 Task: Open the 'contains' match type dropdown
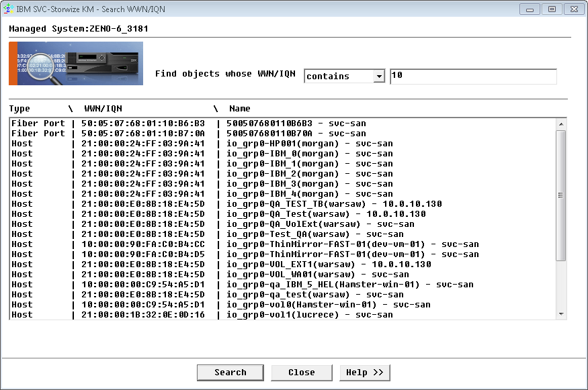[379, 77]
